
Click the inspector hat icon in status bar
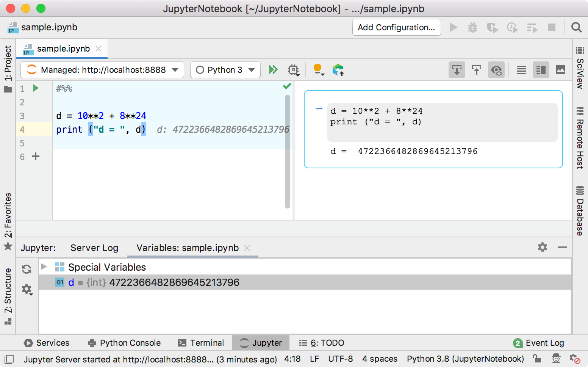pyautogui.click(x=556, y=359)
